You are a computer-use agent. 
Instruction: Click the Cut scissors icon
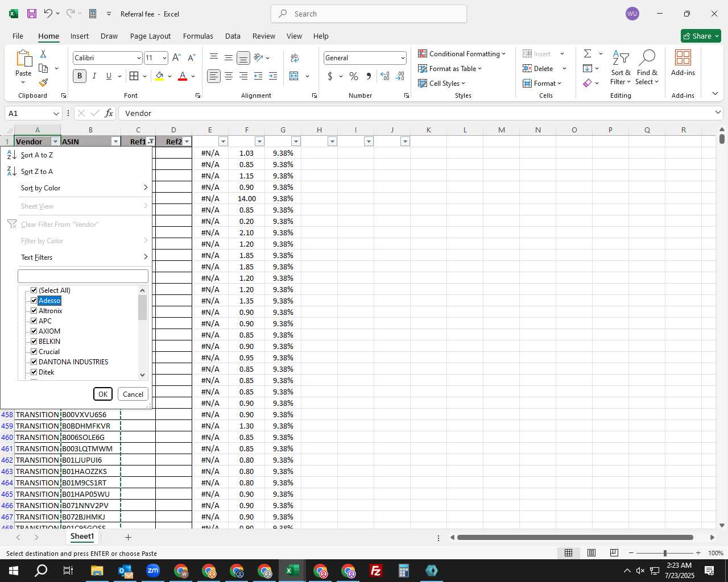click(x=43, y=53)
